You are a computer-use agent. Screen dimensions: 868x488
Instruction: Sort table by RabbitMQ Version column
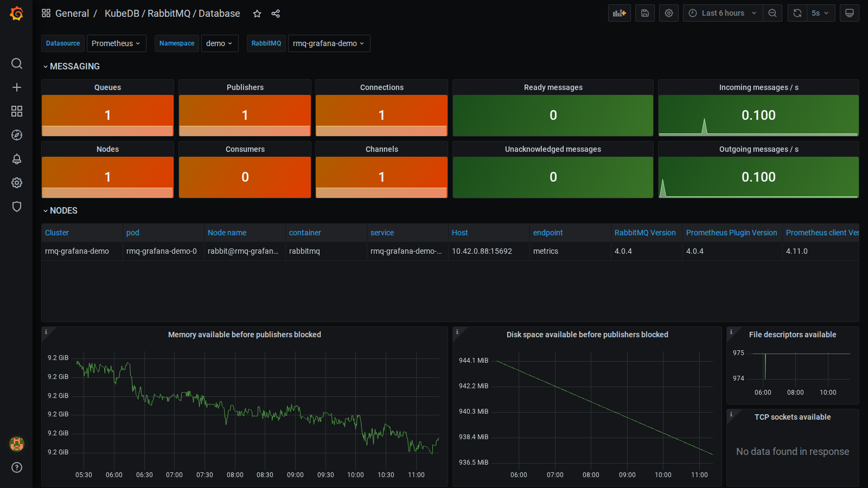(x=645, y=233)
